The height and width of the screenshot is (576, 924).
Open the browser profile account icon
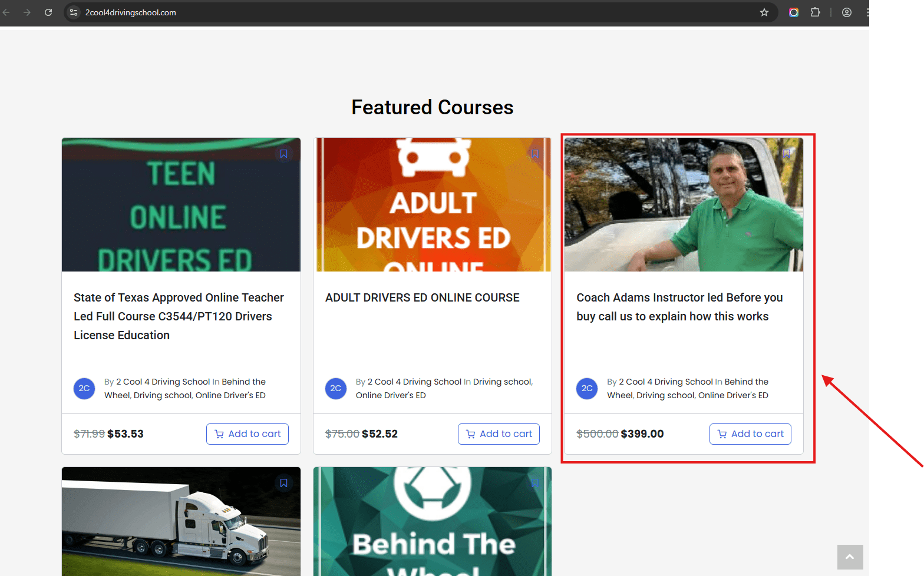pyautogui.click(x=847, y=12)
